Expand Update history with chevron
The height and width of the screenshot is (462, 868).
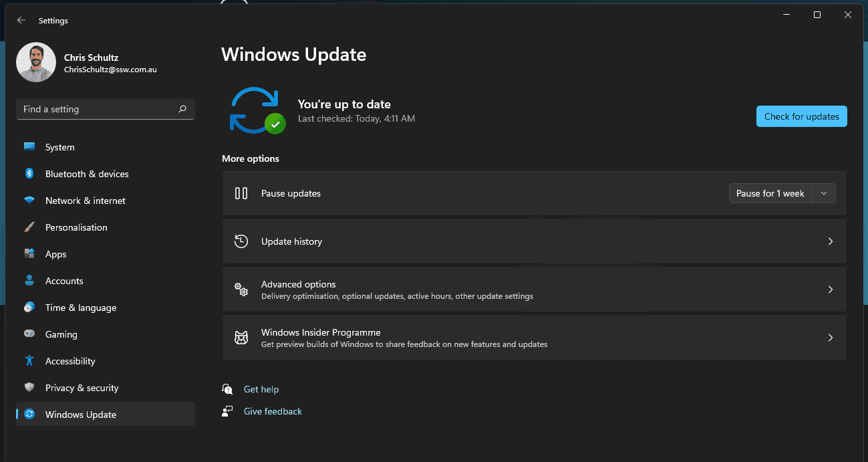[x=831, y=241]
